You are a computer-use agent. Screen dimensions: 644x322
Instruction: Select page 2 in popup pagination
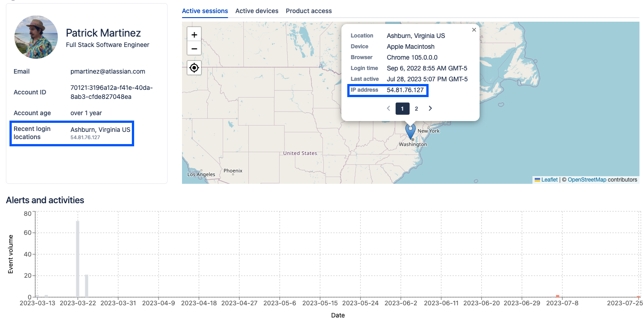point(416,108)
